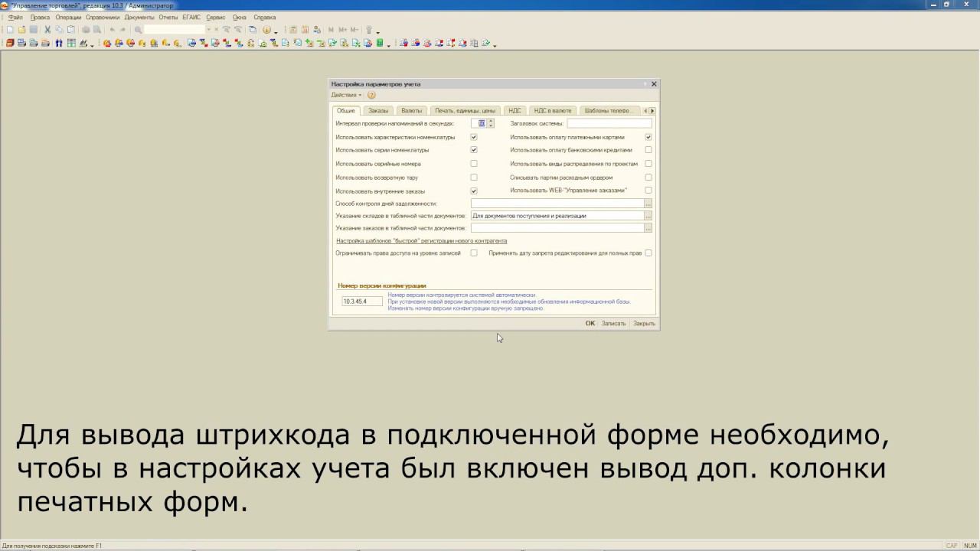
Task: Open the Действия dropdown menu
Action: point(346,95)
